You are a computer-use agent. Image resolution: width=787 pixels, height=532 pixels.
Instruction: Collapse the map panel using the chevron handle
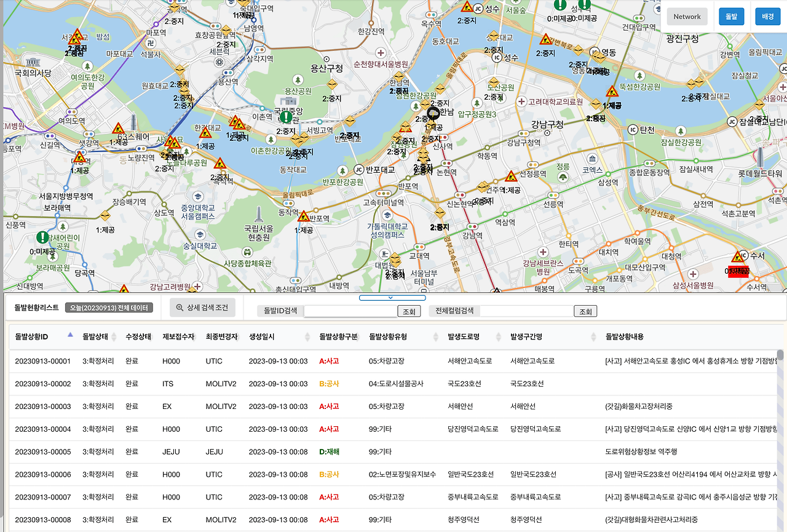[392, 298]
